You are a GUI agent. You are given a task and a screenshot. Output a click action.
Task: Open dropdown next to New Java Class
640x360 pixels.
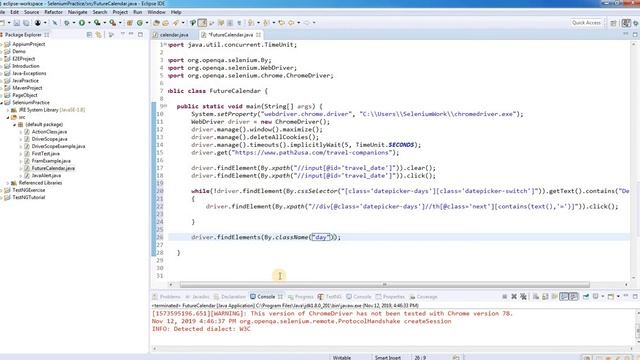click(x=147, y=23)
